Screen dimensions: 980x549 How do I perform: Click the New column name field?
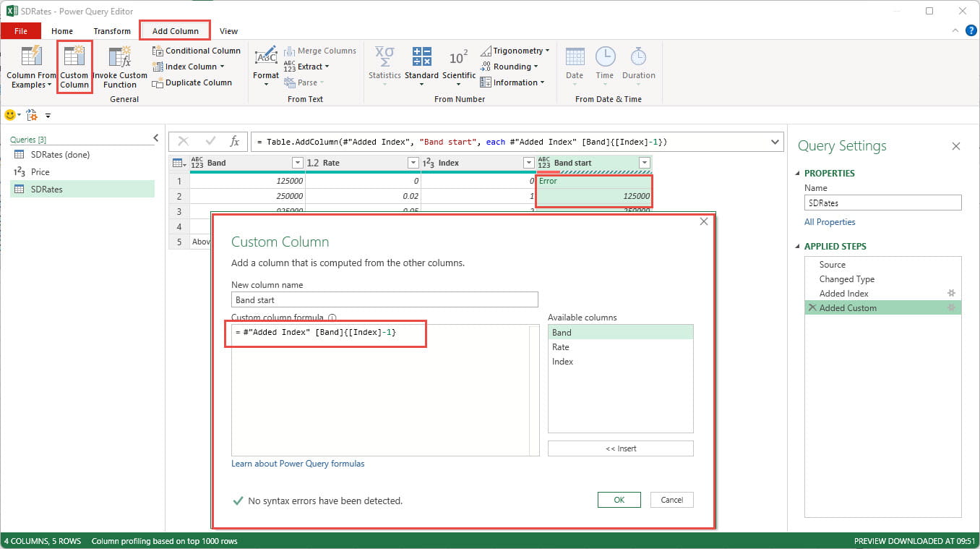click(384, 300)
